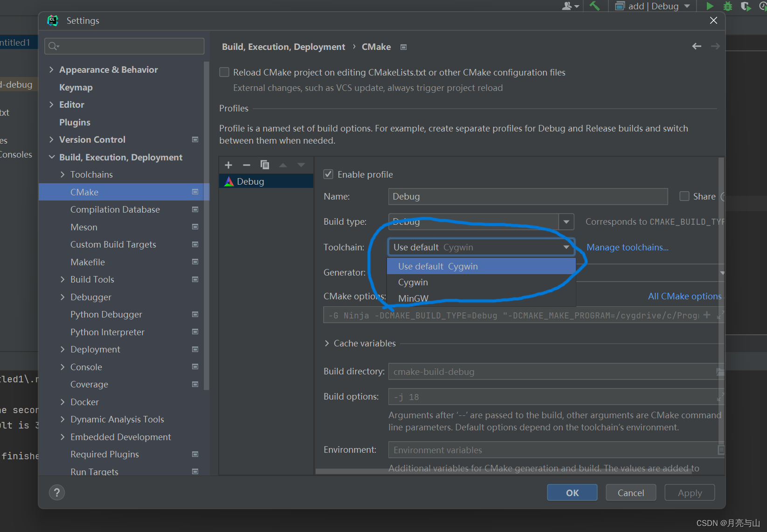This screenshot has height=532, width=767.
Task: Toggle the Share checkbox
Action: click(684, 196)
